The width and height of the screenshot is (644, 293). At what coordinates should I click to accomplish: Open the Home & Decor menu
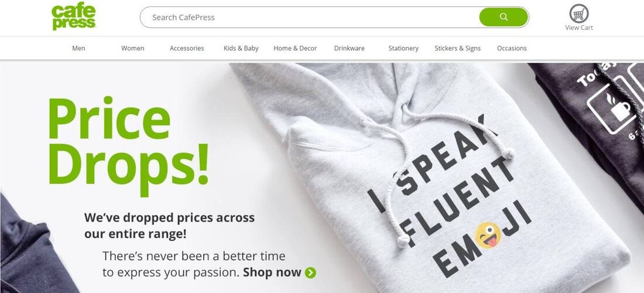tap(295, 48)
